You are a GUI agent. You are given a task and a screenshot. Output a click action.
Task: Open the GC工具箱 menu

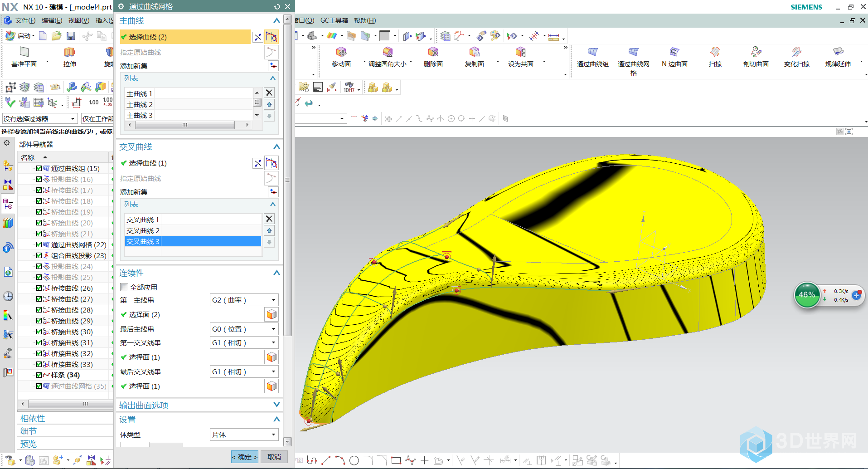pos(334,20)
